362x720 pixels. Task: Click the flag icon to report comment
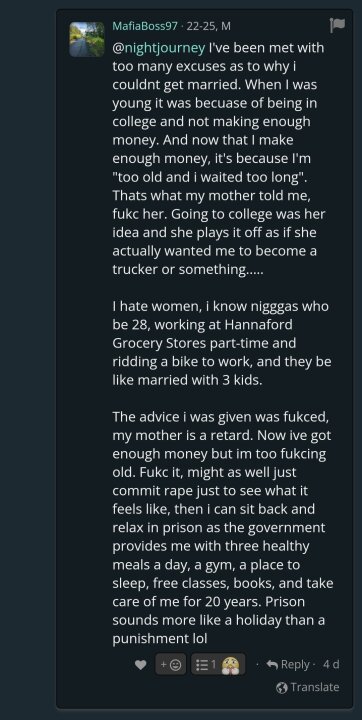coord(337,26)
